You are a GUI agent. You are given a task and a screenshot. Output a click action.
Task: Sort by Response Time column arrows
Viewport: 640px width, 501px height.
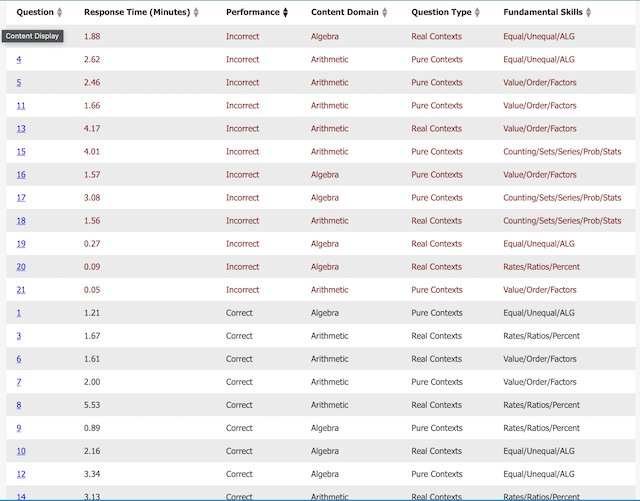pos(196,12)
